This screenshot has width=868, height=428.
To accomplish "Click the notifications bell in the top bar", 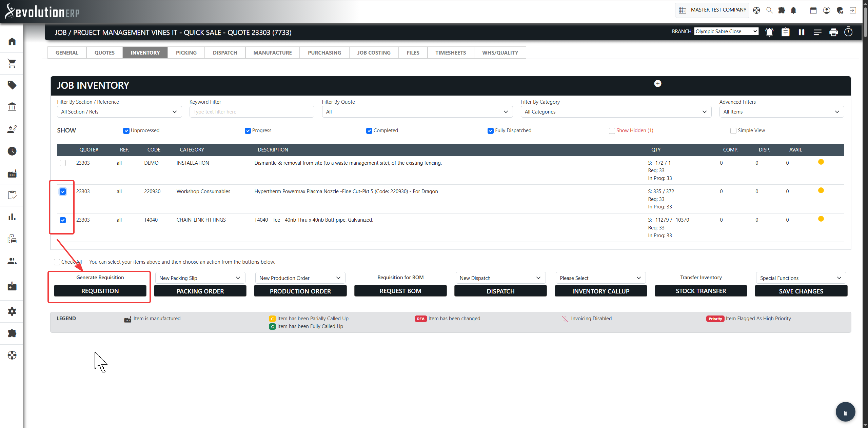I will click(x=793, y=11).
